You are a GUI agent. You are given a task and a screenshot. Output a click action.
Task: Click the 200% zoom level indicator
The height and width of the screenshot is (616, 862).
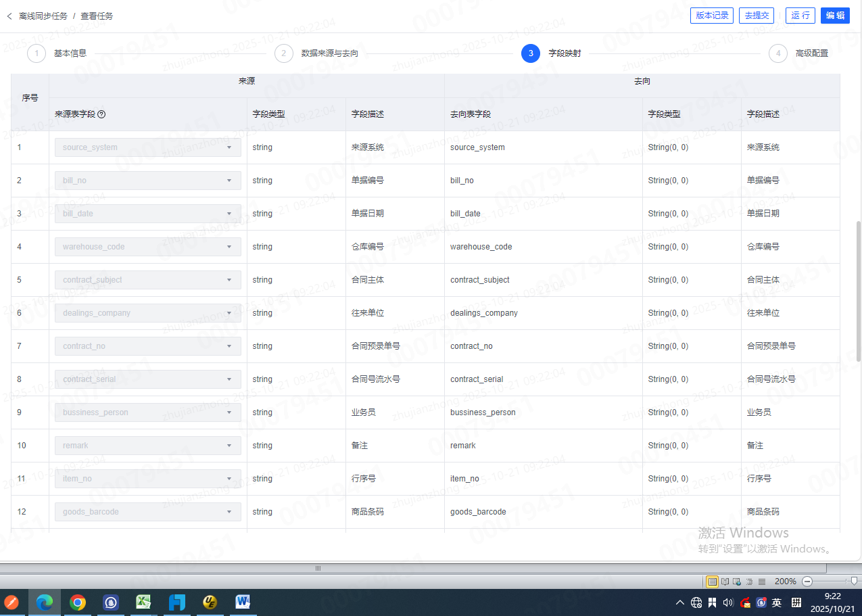[x=785, y=582]
